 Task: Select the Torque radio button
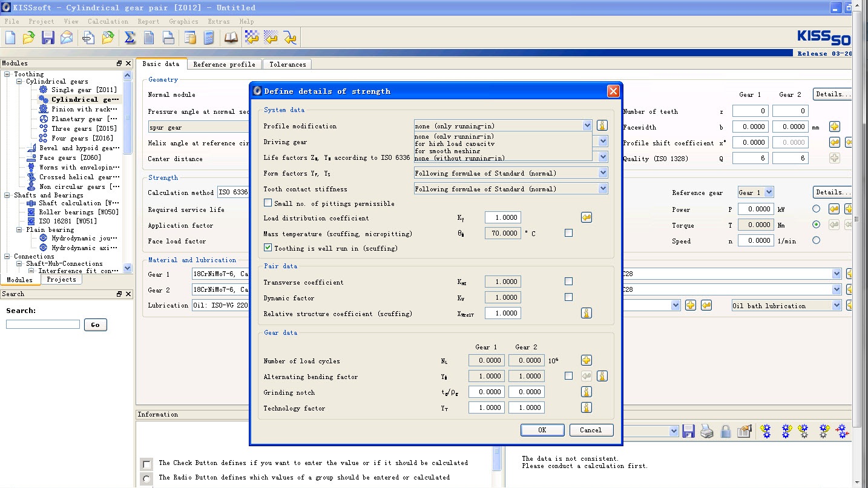[x=816, y=225]
